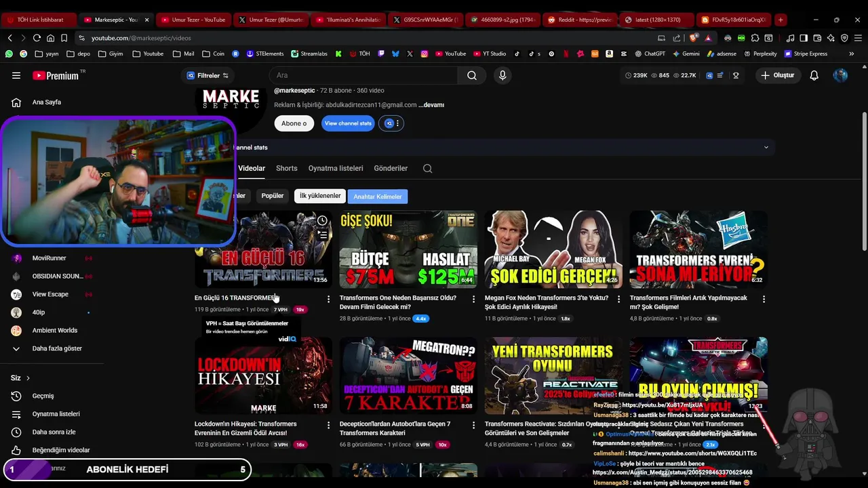The width and height of the screenshot is (868, 488).
Task: Open Yeni Transformers Oyunu Reactivate thumbnail
Action: click(x=553, y=375)
